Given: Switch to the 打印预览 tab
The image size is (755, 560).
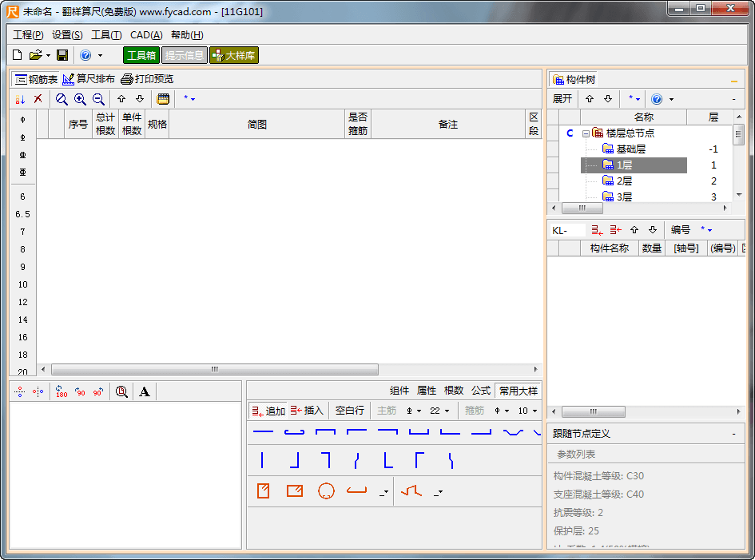Looking at the screenshot, I should [147, 79].
